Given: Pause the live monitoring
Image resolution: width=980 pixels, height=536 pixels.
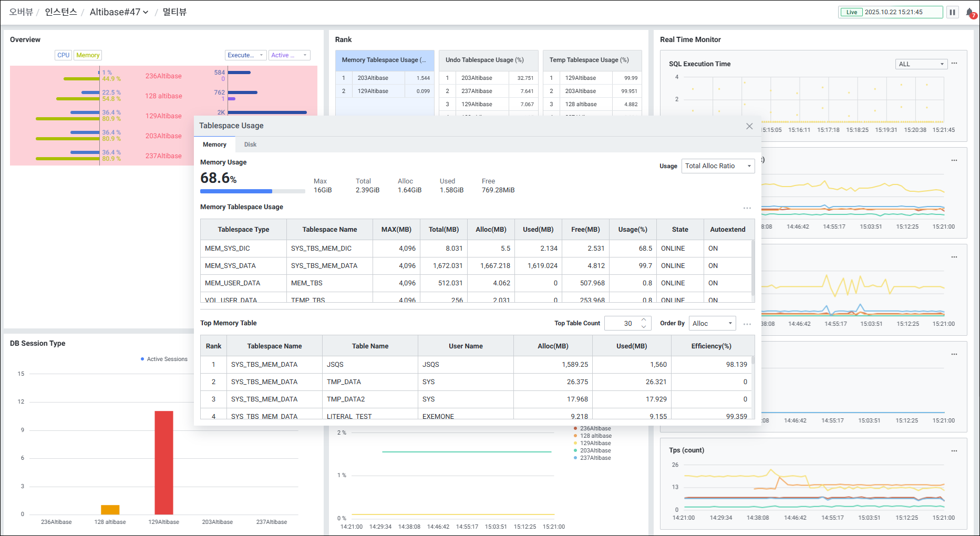Looking at the screenshot, I should tap(952, 12).
